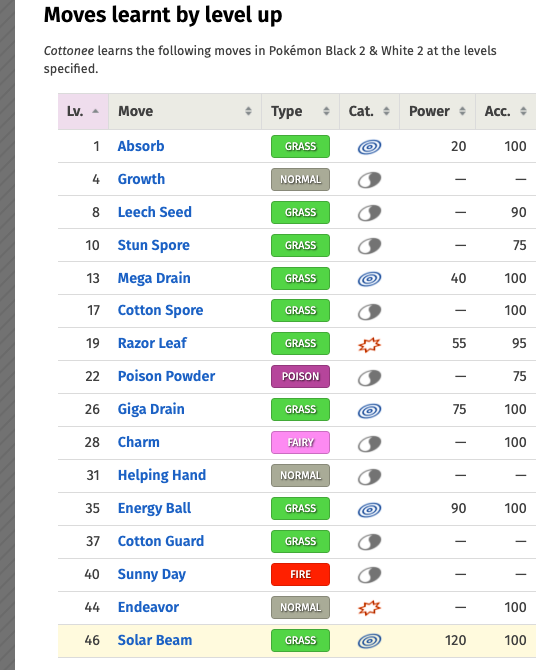Click the GRASS type badge for Absorb
This screenshot has width=557, height=670.
click(300, 147)
